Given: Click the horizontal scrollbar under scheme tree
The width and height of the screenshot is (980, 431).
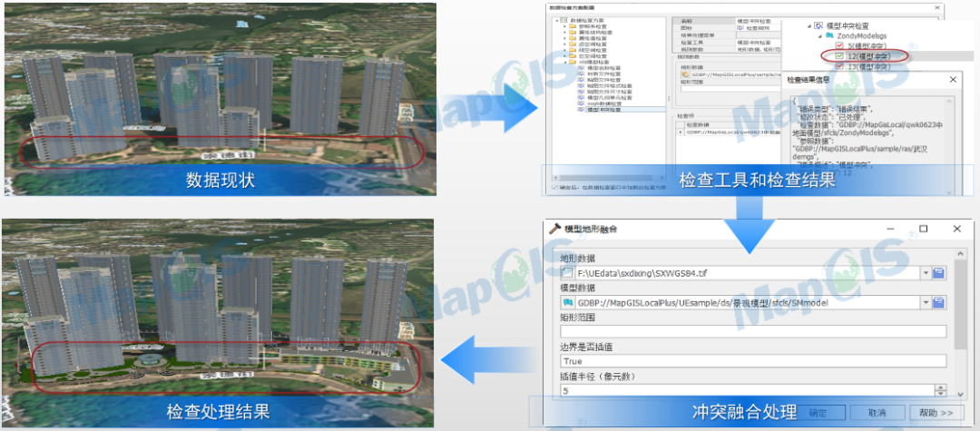Looking at the screenshot, I should [x=606, y=178].
